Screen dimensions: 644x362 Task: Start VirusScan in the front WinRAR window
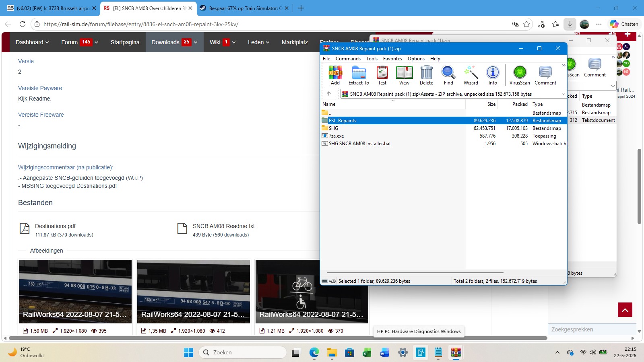click(520, 75)
